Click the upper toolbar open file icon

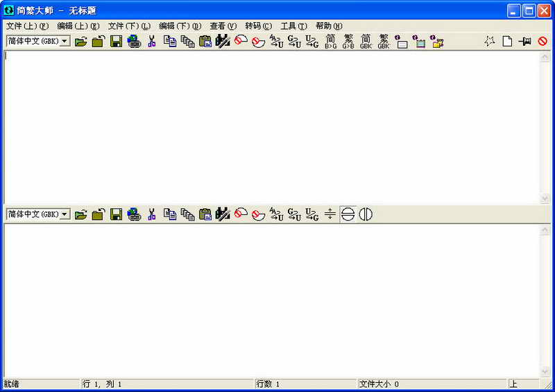point(80,42)
